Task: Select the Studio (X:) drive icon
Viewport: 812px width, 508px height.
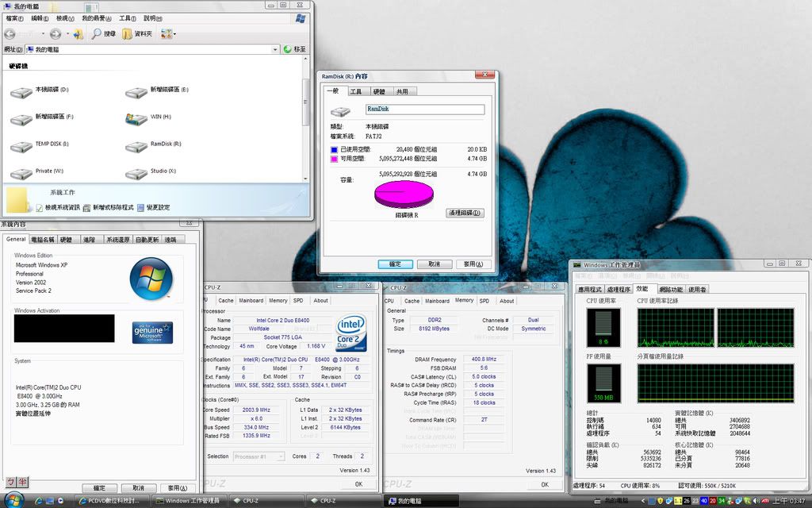Action: (136, 174)
